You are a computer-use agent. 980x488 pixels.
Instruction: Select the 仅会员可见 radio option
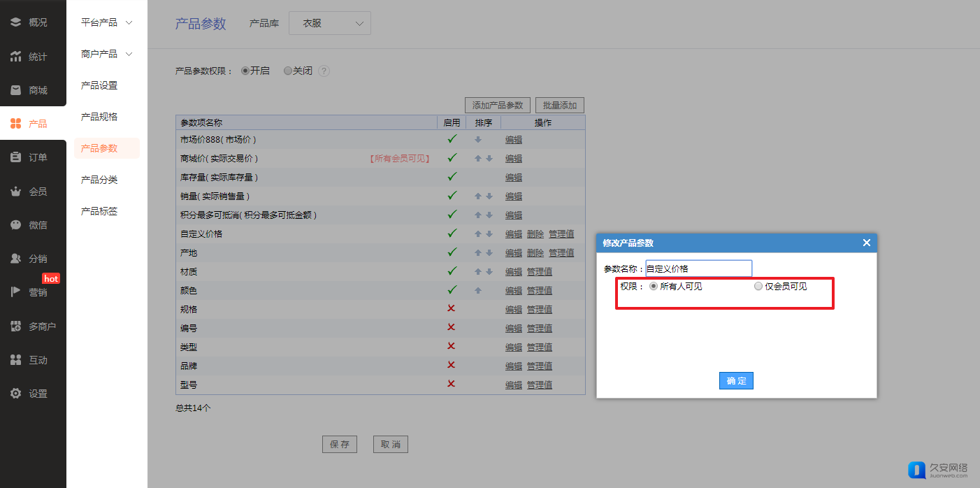pyautogui.click(x=758, y=286)
